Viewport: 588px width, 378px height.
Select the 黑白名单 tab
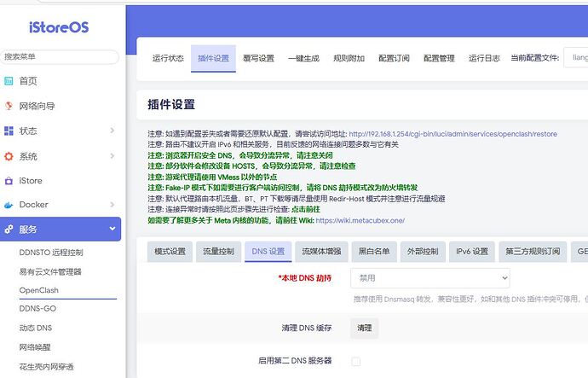click(x=373, y=252)
